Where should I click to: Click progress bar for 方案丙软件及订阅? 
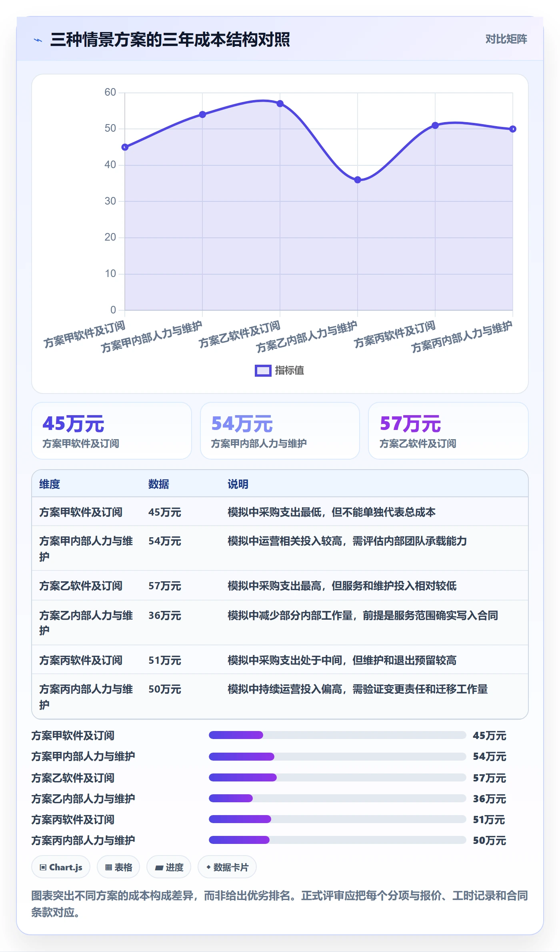(337, 819)
